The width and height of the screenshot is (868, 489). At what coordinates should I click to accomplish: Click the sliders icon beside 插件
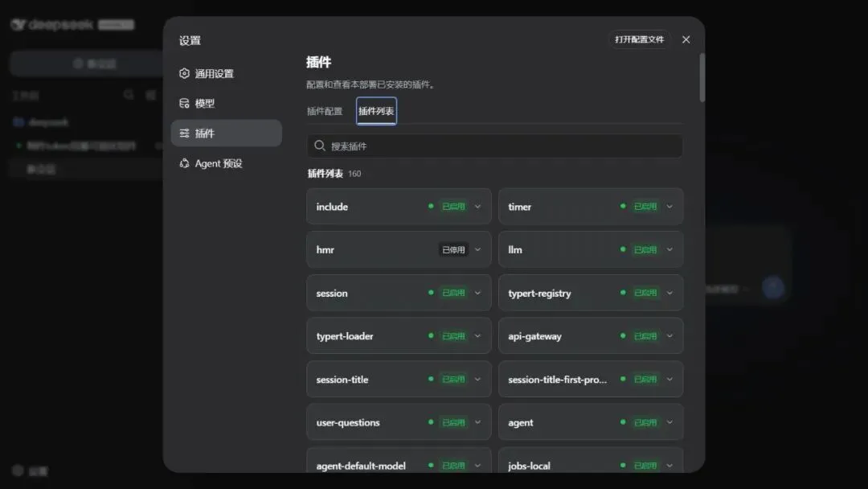pos(184,133)
